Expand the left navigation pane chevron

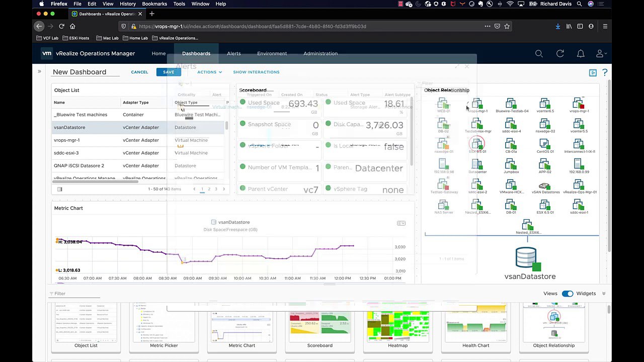(39, 71)
